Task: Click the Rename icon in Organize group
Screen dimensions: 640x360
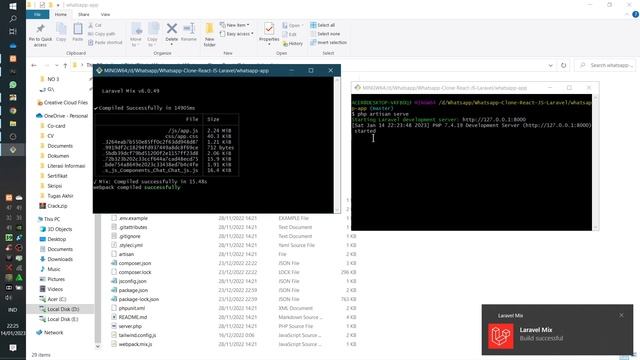Action: click(x=189, y=29)
